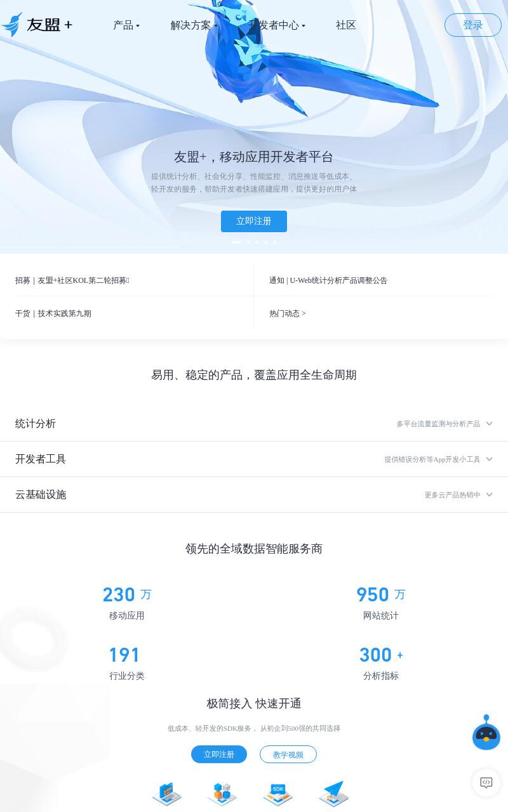Screen dimensions: 508x812
Task: Click the 300 + statistic
Action: coord(381,655)
